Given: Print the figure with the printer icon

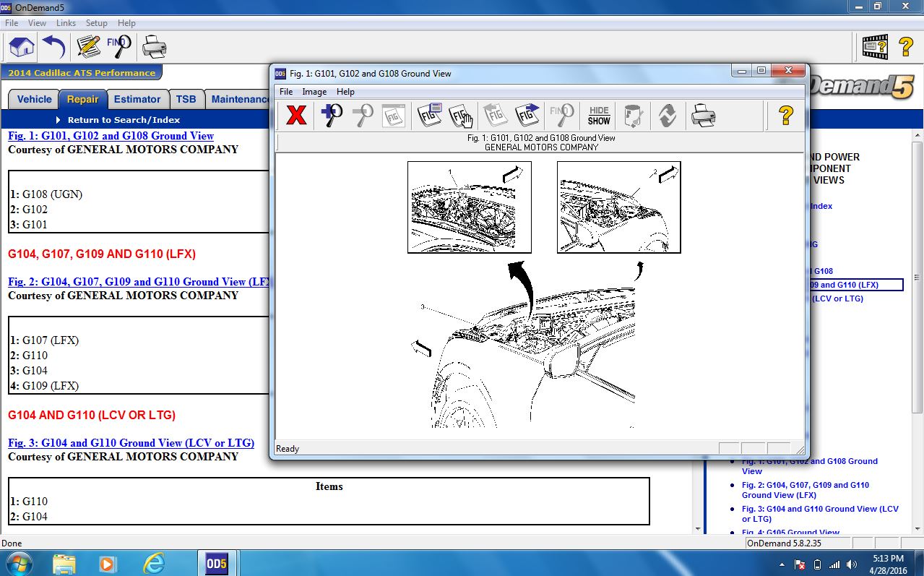Looking at the screenshot, I should pyautogui.click(x=701, y=115).
